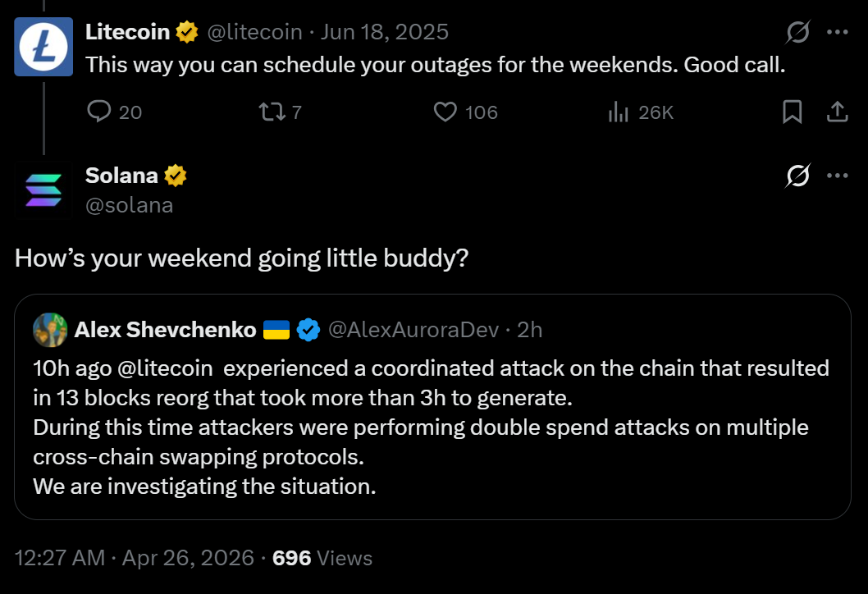
Task: Bookmark Litecoin's tweet
Action: pos(792,112)
